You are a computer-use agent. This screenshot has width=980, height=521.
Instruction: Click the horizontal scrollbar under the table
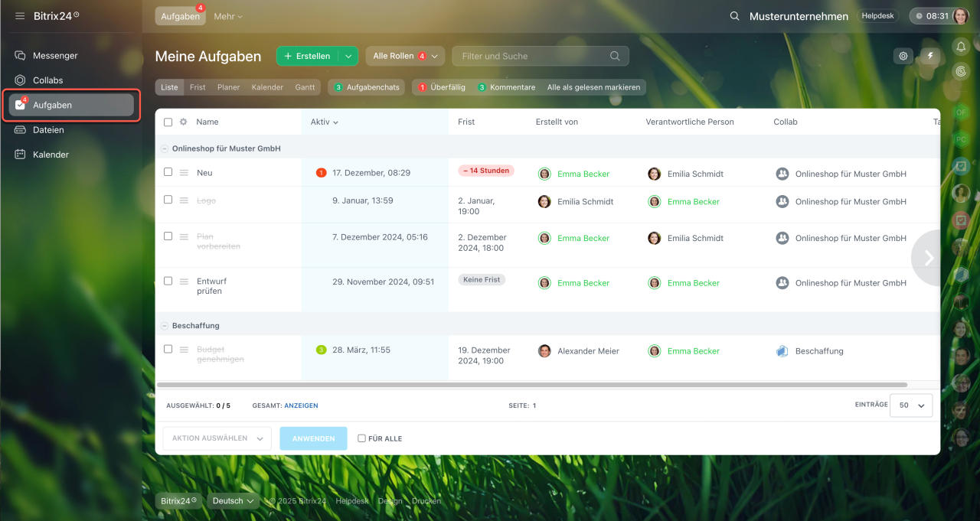pos(532,385)
